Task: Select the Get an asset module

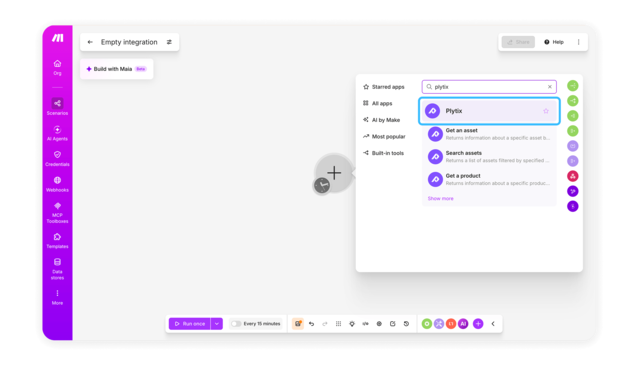Action: 489,134
